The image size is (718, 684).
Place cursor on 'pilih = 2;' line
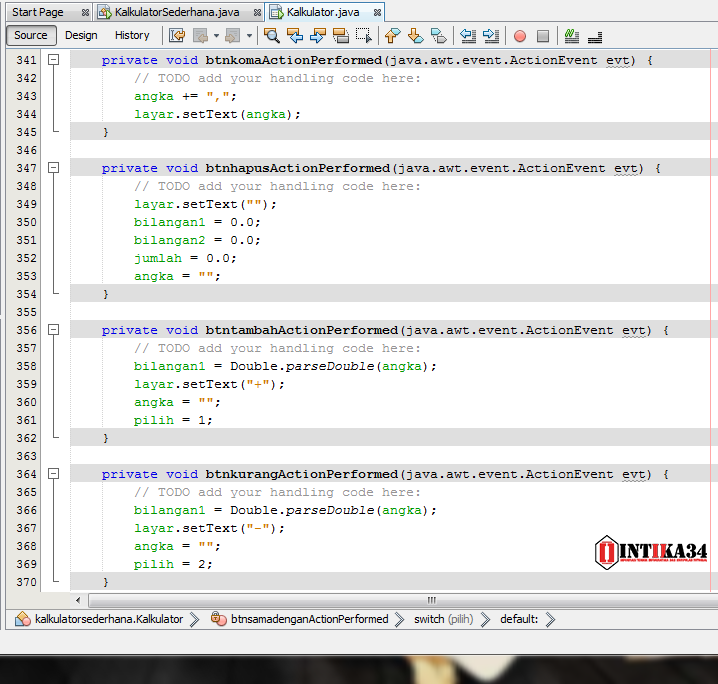(x=173, y=564)
